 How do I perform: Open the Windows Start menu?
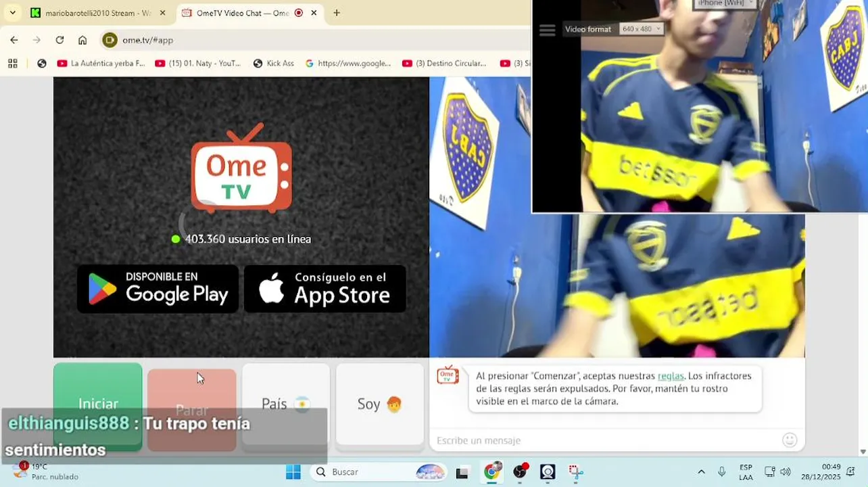pyautogui.click(x=293, y=471)
